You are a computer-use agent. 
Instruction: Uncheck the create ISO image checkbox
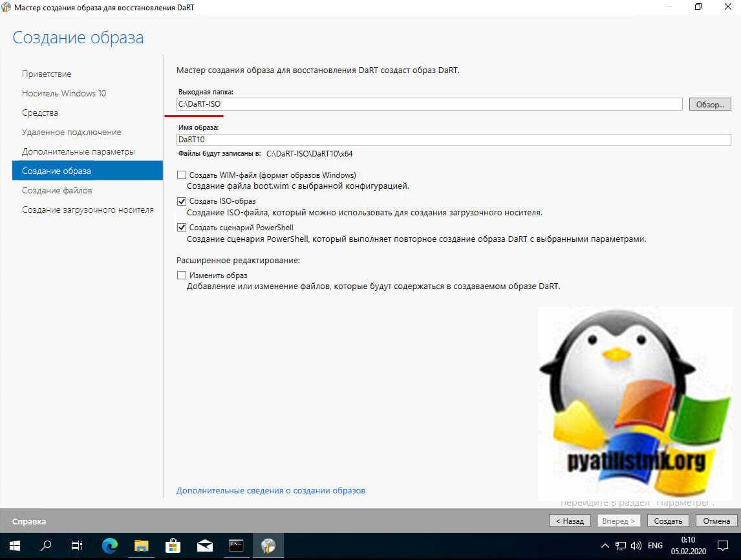click(x=182, y=201)
